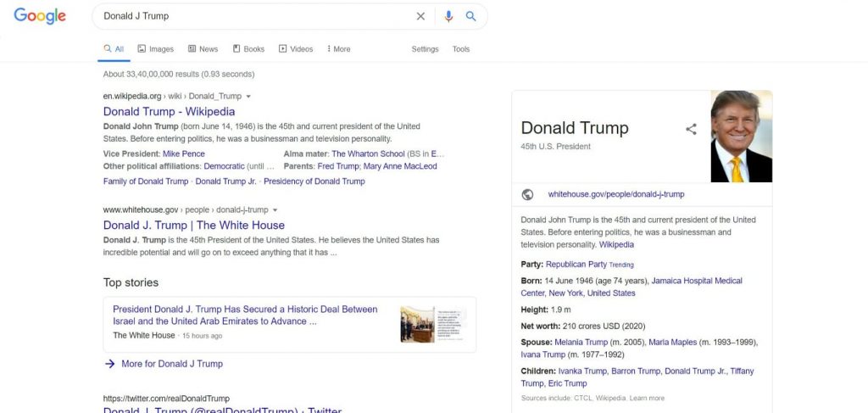Open the Marla Maples spouse link
This screenshot has height=413, width=868.
coord(672,342)
